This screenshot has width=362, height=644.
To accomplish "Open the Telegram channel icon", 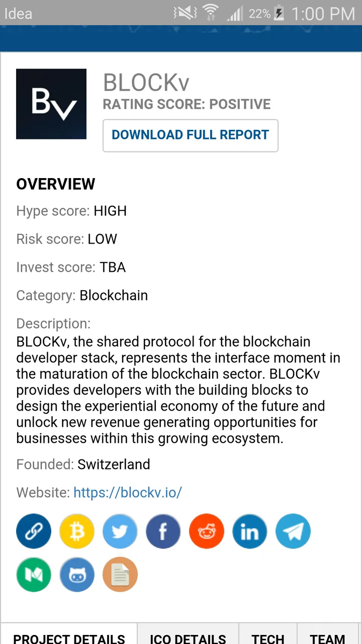I will point(293,531).
